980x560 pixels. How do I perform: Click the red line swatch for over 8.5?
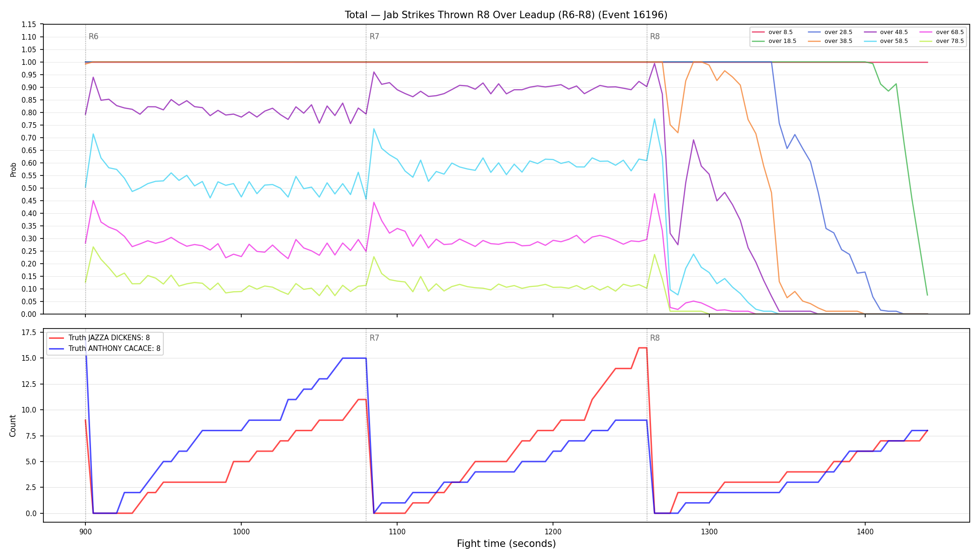tap(758, 32)
